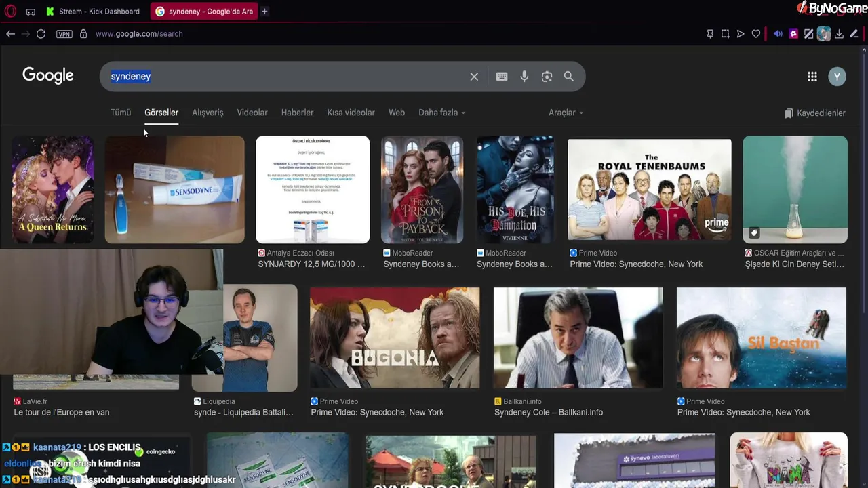
Task: Open the on-screen keyboard input tool
Action: pos(502,77)
